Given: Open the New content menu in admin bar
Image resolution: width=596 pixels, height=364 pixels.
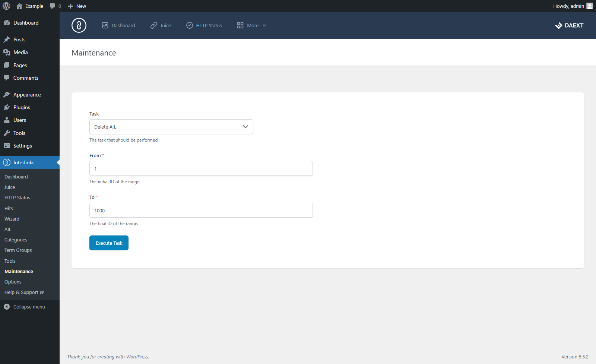Looking at the screenshot, I should (x=77, y=6).
